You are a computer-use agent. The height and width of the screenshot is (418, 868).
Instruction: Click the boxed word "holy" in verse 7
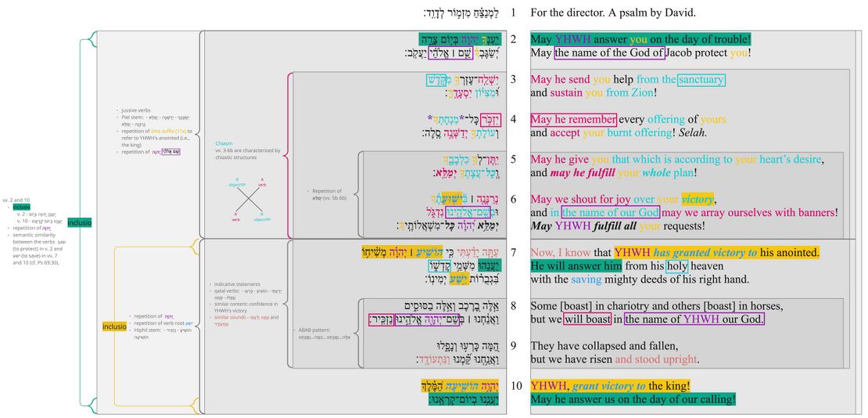pyautogui.click(x=676, y=266)
